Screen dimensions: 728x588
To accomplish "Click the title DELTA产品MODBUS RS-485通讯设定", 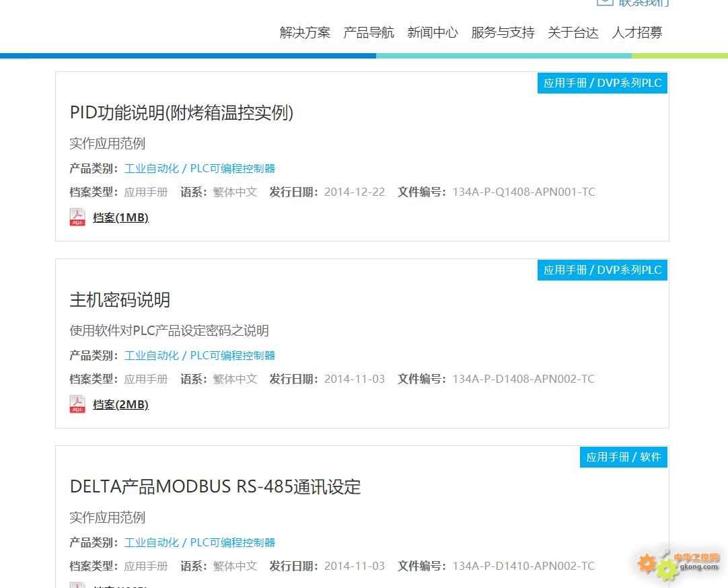I will point(215,487).
